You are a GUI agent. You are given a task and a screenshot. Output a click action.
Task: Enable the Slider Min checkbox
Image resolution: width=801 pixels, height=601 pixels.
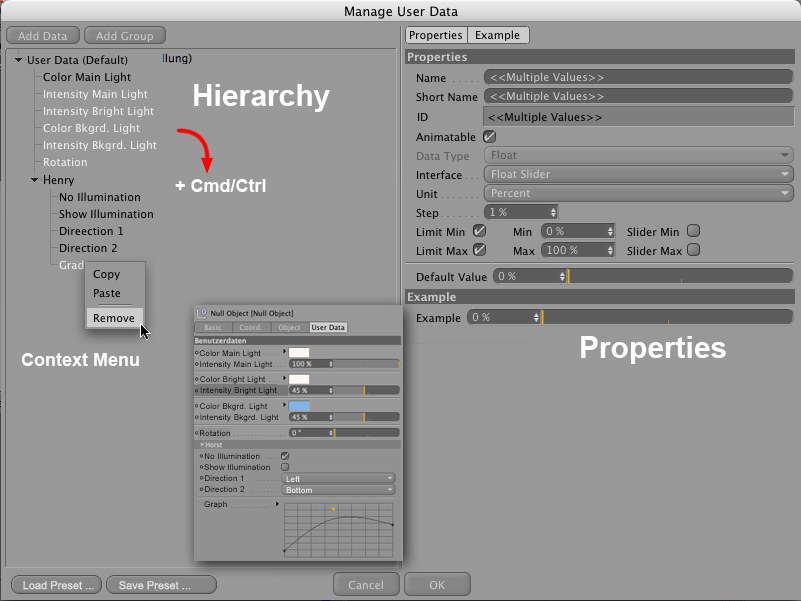[693, 231]
